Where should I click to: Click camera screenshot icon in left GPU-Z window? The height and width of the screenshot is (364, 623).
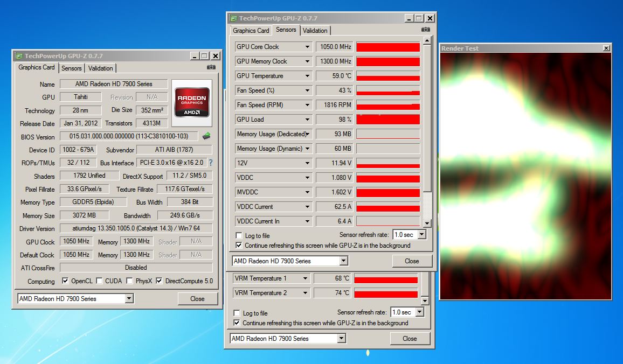coord(211,67)
